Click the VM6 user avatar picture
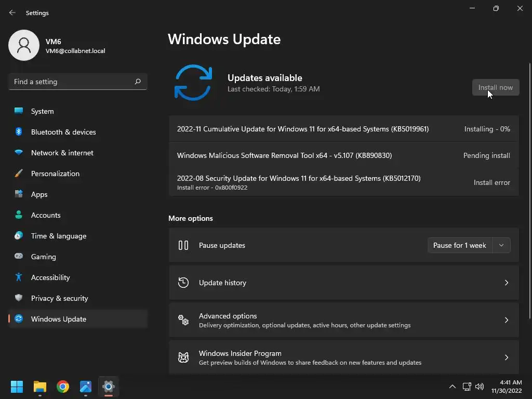 [24, 45]
